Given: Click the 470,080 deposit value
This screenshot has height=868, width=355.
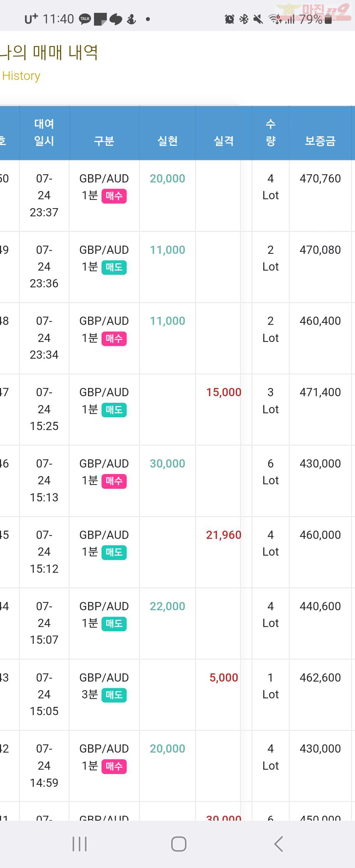Looking at the screenshot, I should click(x=320, y=250).
